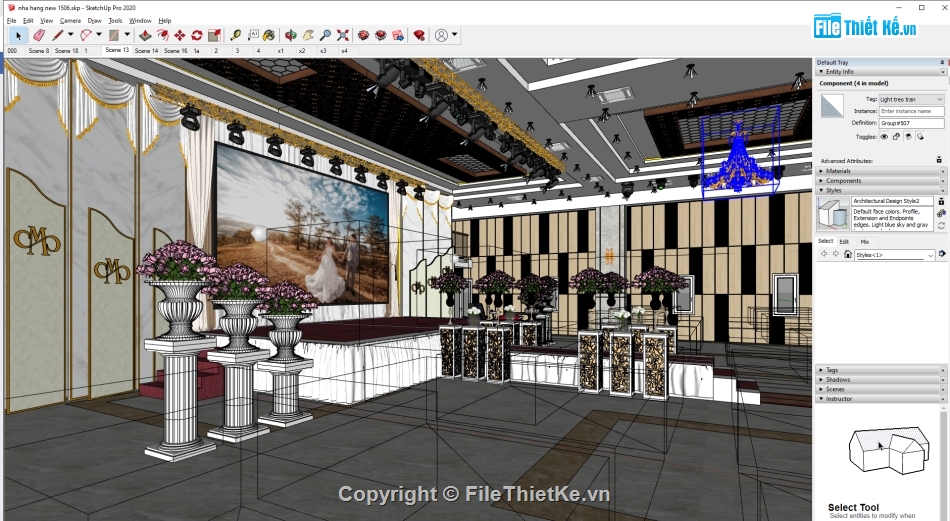Toggle the entity Locked padlock icon
The image size is (950, 521).
pos(896,137)
